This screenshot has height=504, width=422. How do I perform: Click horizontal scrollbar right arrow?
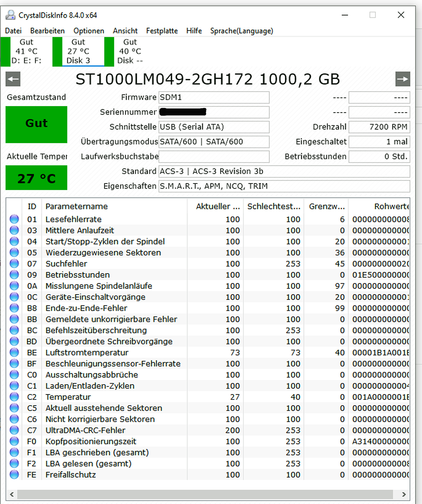tap(404, 494)
